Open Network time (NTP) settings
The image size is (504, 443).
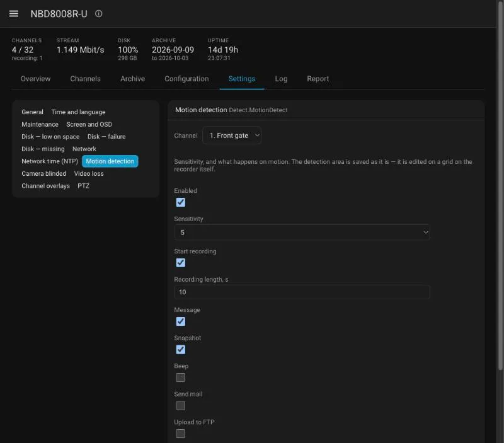point(50,161)
